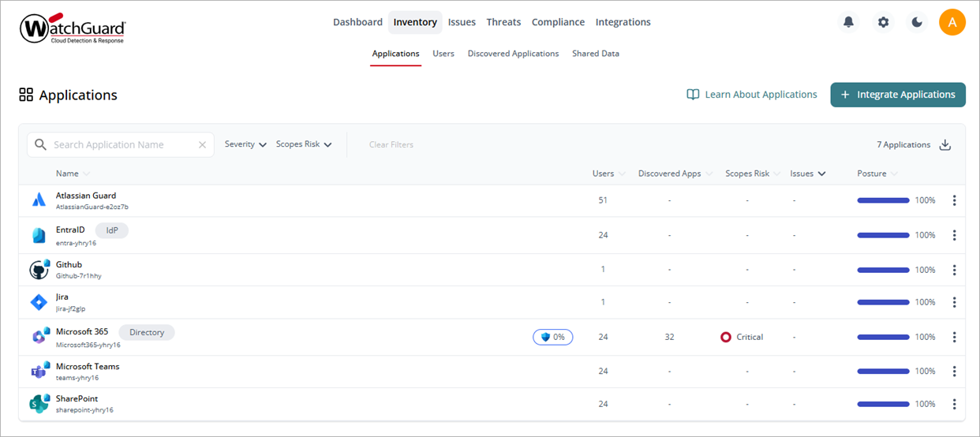Image resolution: width=980 pixels, height=437 pixels.
Task: Open more options for SharePoint row
Action: tap(954, 404)
